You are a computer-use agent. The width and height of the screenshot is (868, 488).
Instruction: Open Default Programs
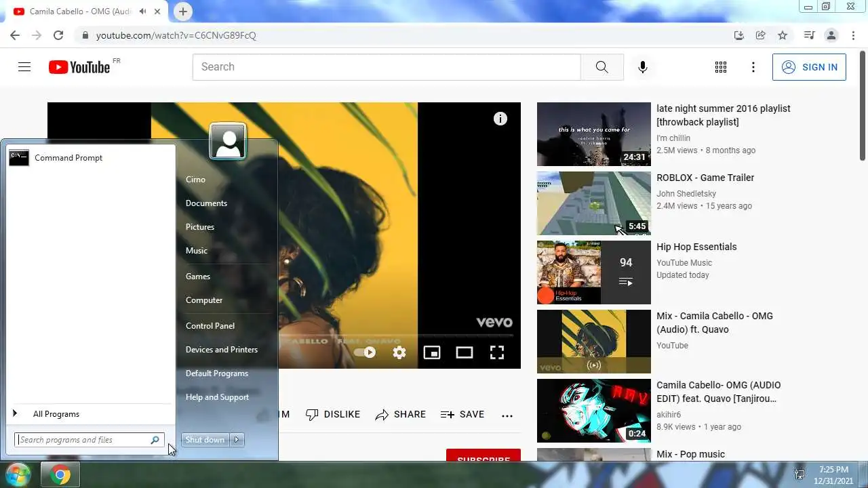point(217,373)
